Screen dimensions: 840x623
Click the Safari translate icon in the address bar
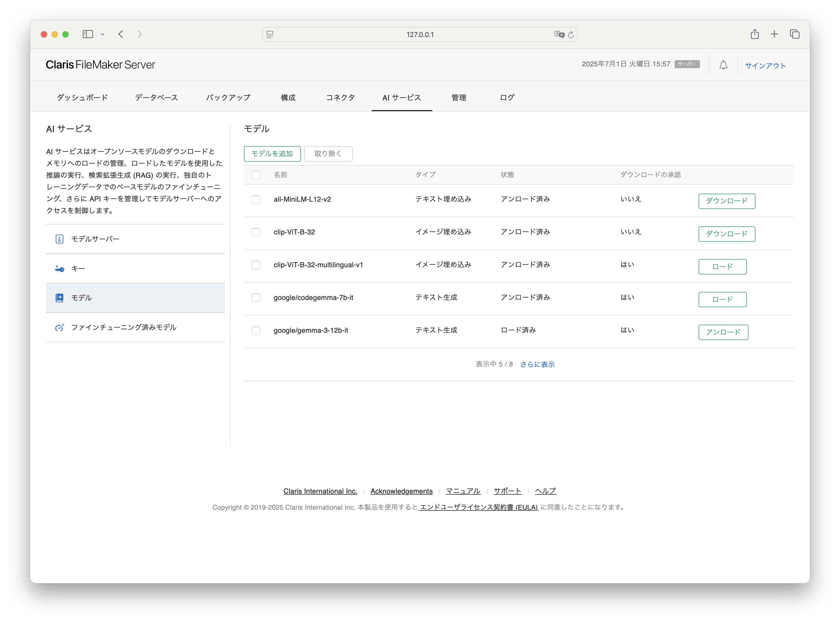pos(559,34)
